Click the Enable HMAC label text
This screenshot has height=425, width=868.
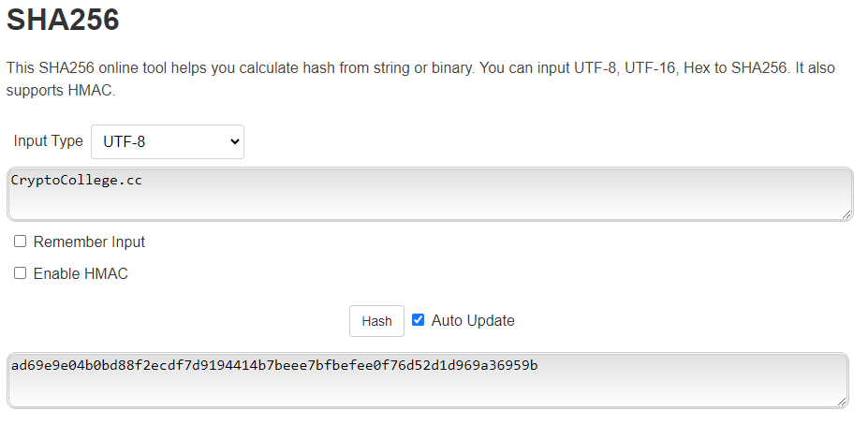[81, 273]
